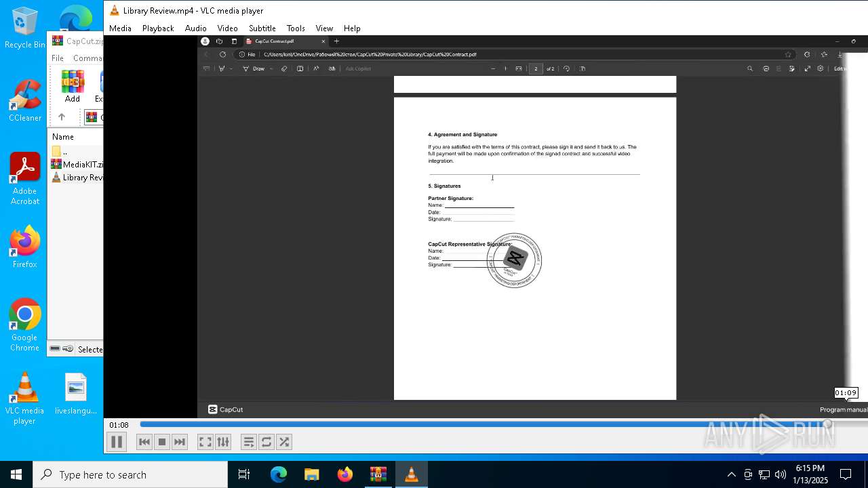Image resolution: width=868 pixels, height=488 pixels.
Task: Open network settings tray icon
Action: coord(764,474)
